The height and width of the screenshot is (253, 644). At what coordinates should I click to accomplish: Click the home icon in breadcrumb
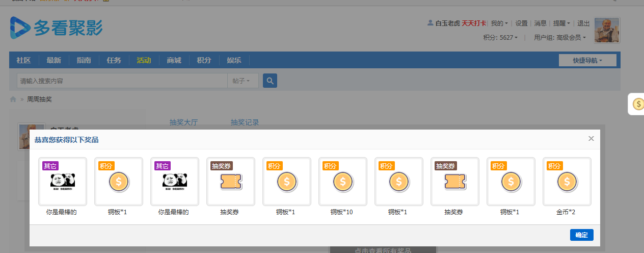coord(13,99)
